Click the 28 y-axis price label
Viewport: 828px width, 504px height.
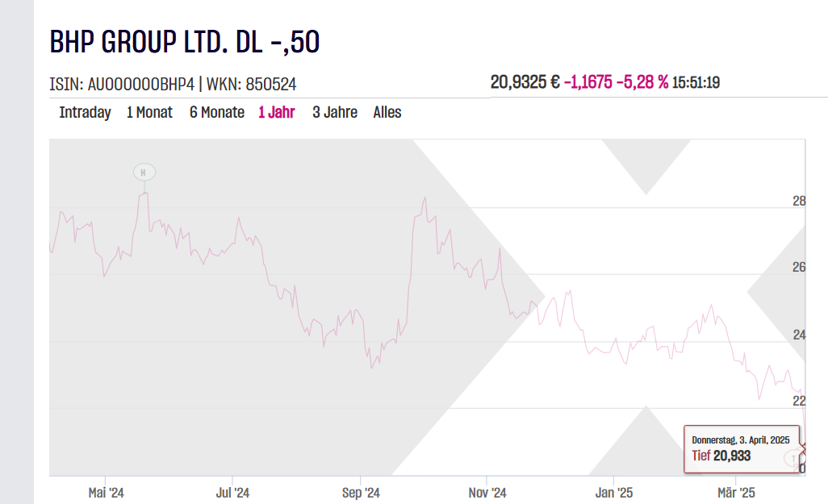click(x=798, y=201)
